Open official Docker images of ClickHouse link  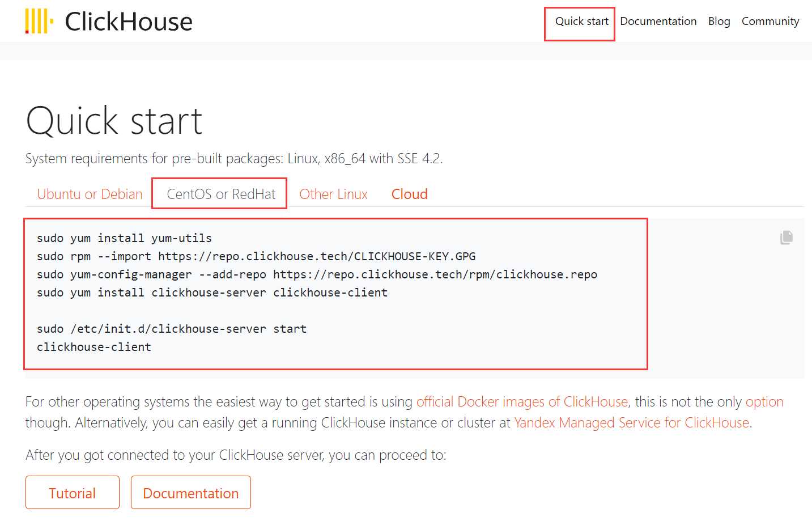(x=522, y=401)
